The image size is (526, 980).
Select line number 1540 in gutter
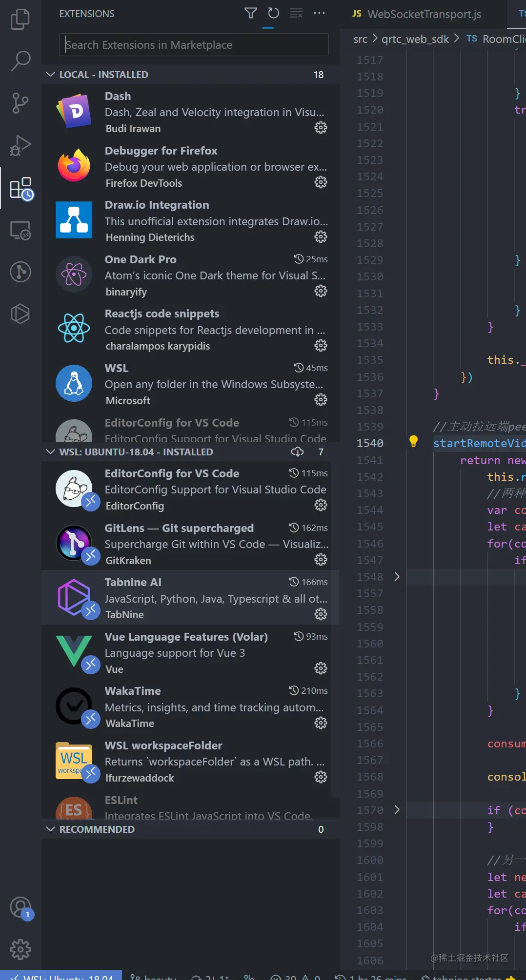click(370, 443)
